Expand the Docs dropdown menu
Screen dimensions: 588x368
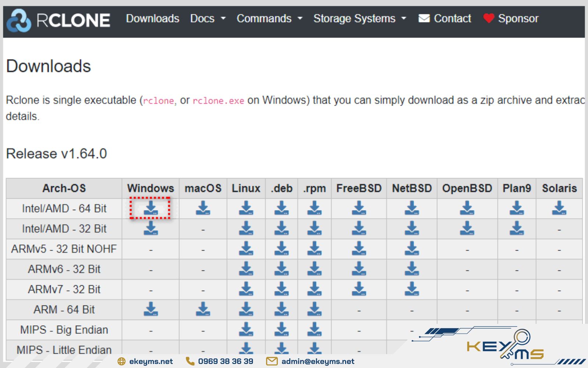coord(208,18)
